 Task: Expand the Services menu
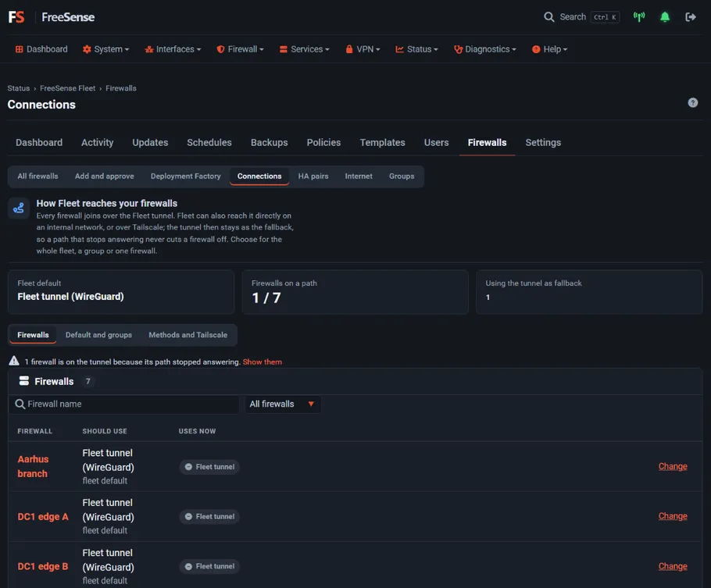click(304, 49)
